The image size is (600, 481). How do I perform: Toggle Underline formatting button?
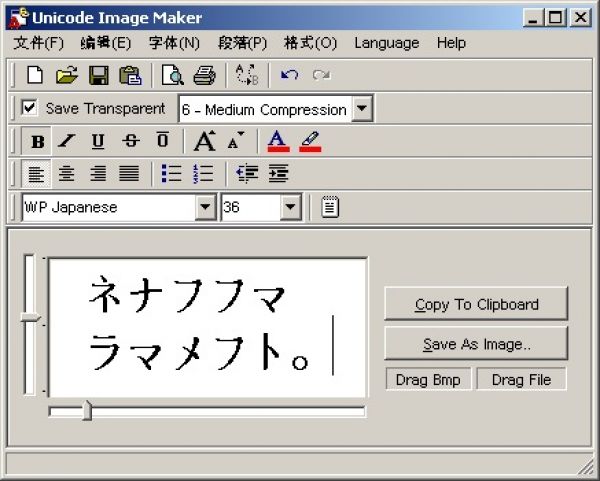(x=98, y=141)
